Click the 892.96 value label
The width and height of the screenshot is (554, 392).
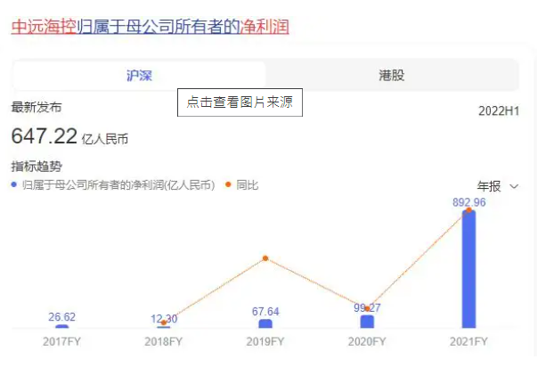pos(469,202)
